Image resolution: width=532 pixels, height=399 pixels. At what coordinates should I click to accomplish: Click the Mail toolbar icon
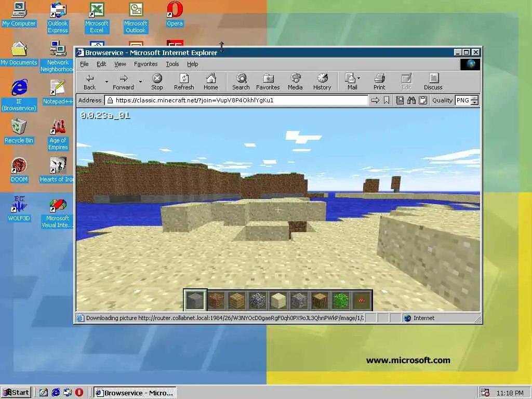pos(351,82)
